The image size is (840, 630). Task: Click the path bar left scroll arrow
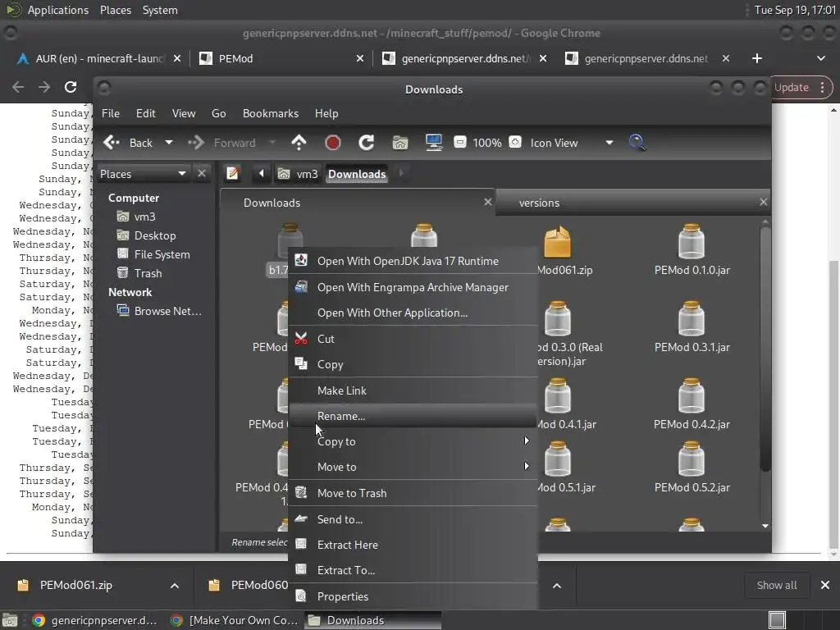(262, 174)
